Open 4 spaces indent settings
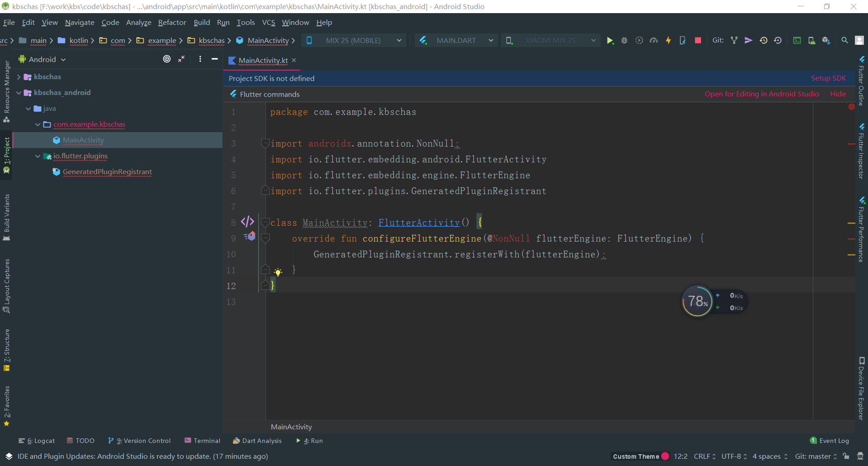 click(x=770, y=456)
